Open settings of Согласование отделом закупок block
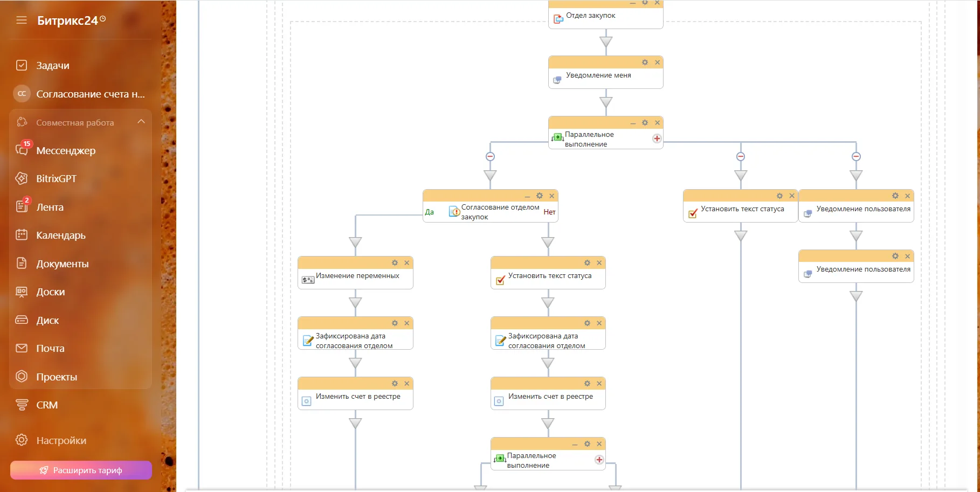 click(540, 196)
